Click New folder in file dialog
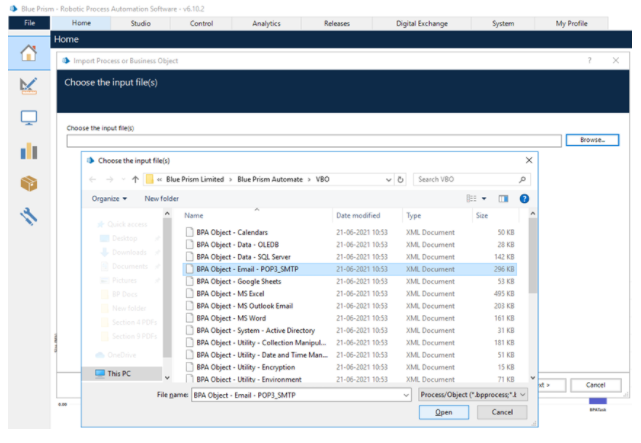The height and width of the screenshot is (443, 641). 161,199
